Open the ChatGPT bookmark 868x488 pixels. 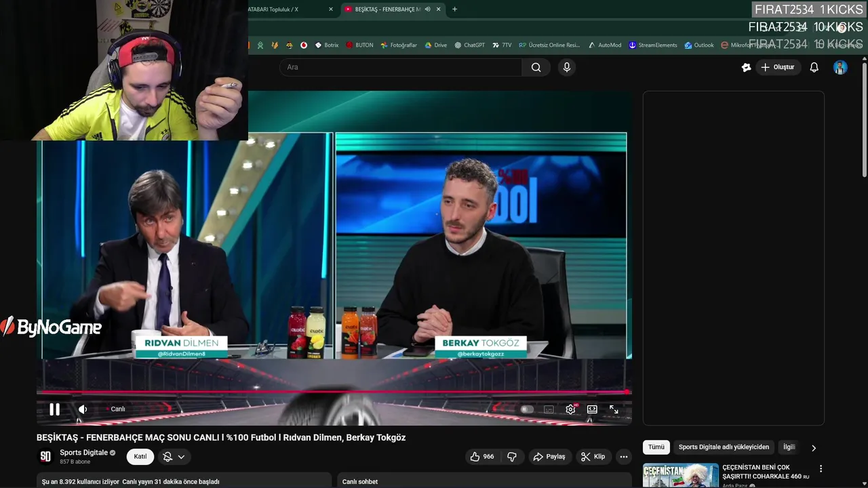(469, 45)
